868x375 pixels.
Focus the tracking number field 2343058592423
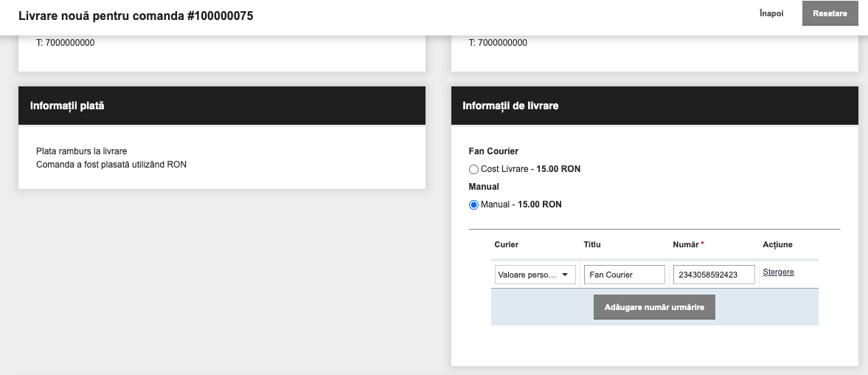714,274
